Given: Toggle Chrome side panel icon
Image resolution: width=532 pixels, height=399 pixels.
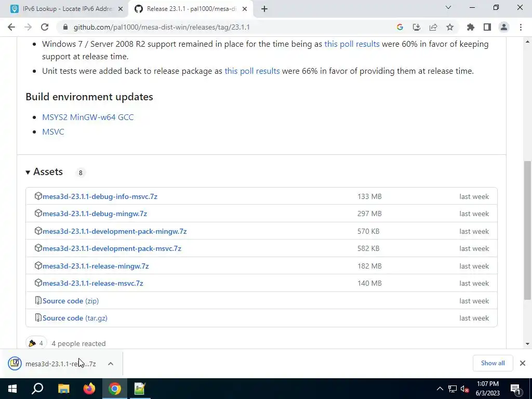Looking at the screenshot, I should [x=487, y=27].
